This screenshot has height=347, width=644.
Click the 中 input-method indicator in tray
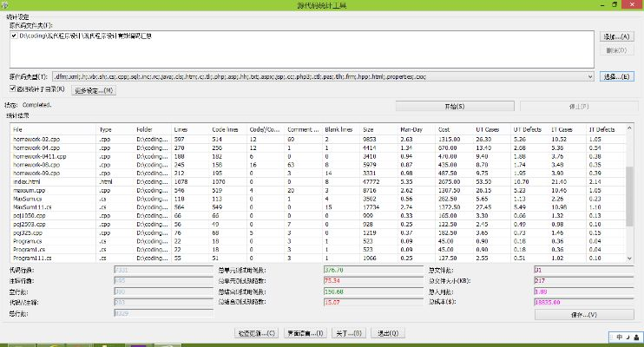pos(620,337)
